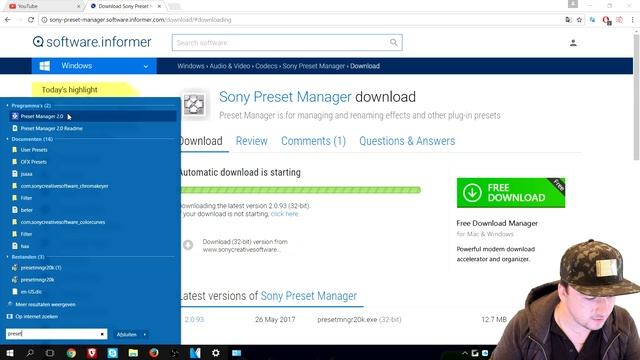The width and height of the screenshot is (640, 360).
Task: Switch to the YouTube browser tab
Action: 43,6
